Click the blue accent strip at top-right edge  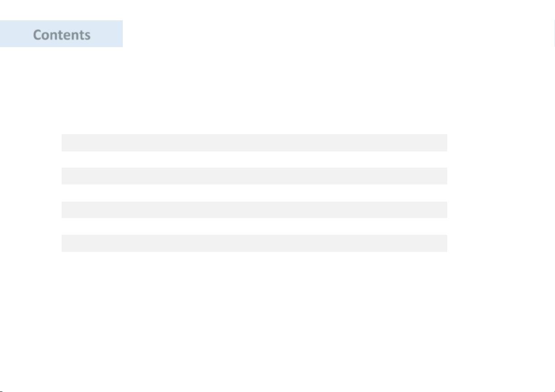click(x=554, y=34)
